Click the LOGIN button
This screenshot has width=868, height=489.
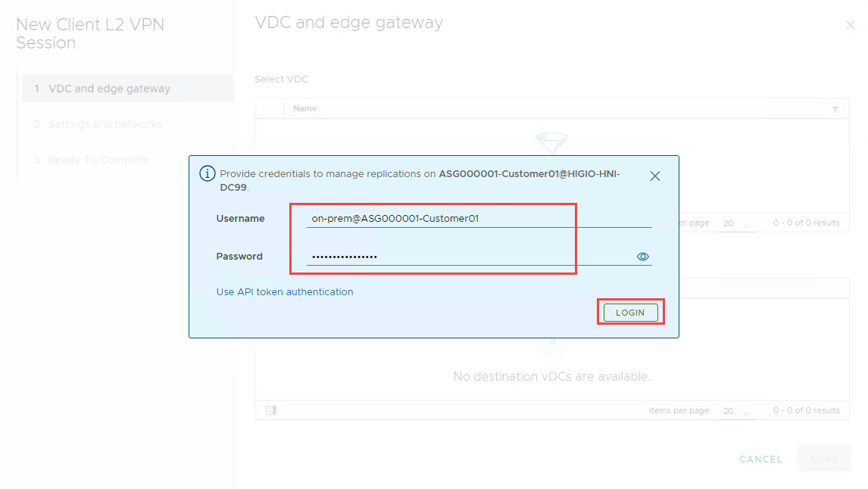(630, 313)
